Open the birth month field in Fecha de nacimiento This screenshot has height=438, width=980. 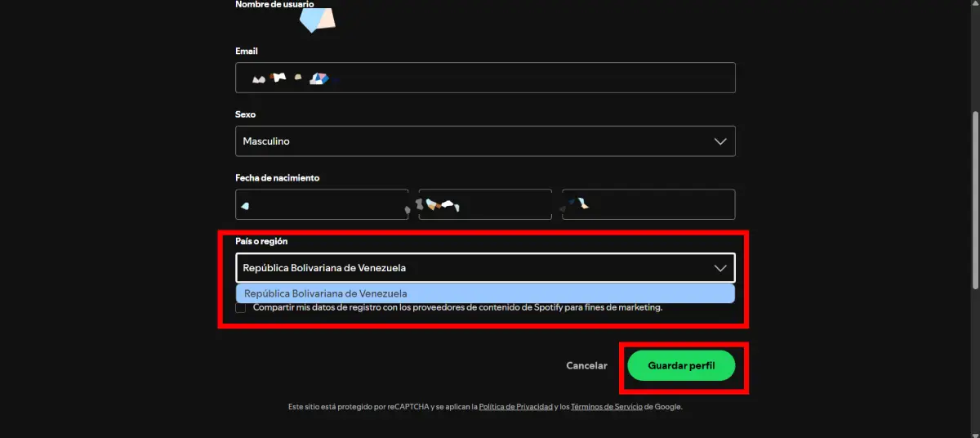(485, 204)
